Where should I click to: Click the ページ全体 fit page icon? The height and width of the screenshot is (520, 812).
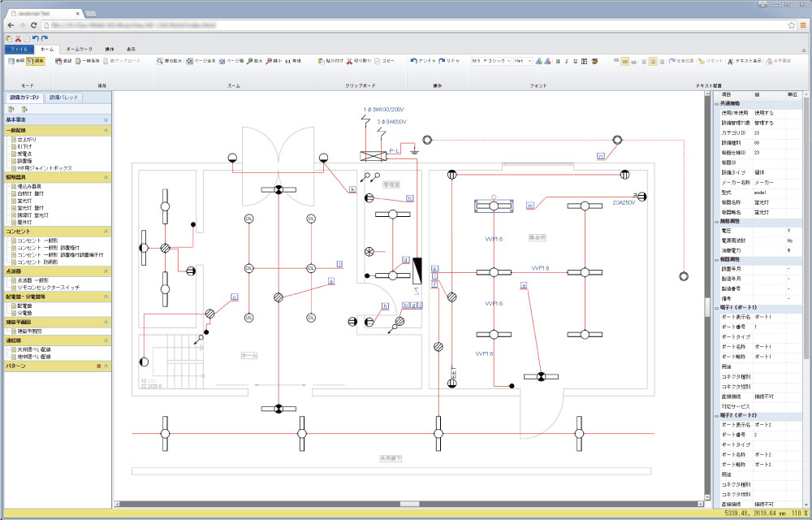coord(189,61)
